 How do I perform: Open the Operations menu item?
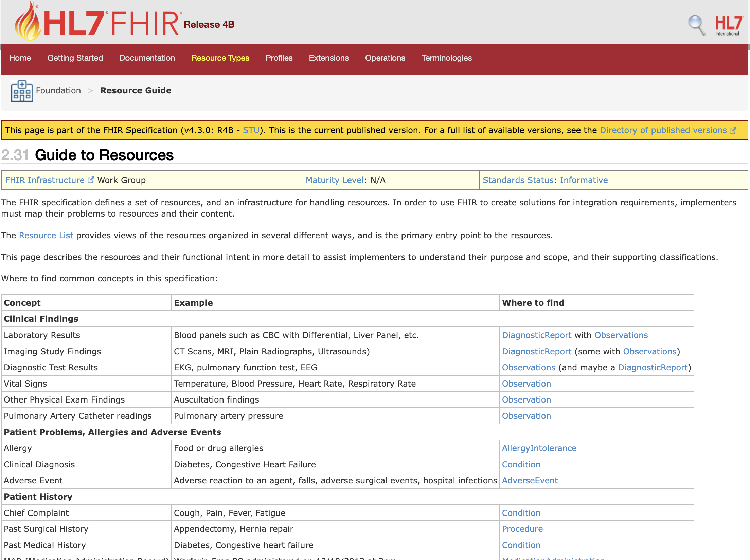pyautogui.click(x=385, y=58)
